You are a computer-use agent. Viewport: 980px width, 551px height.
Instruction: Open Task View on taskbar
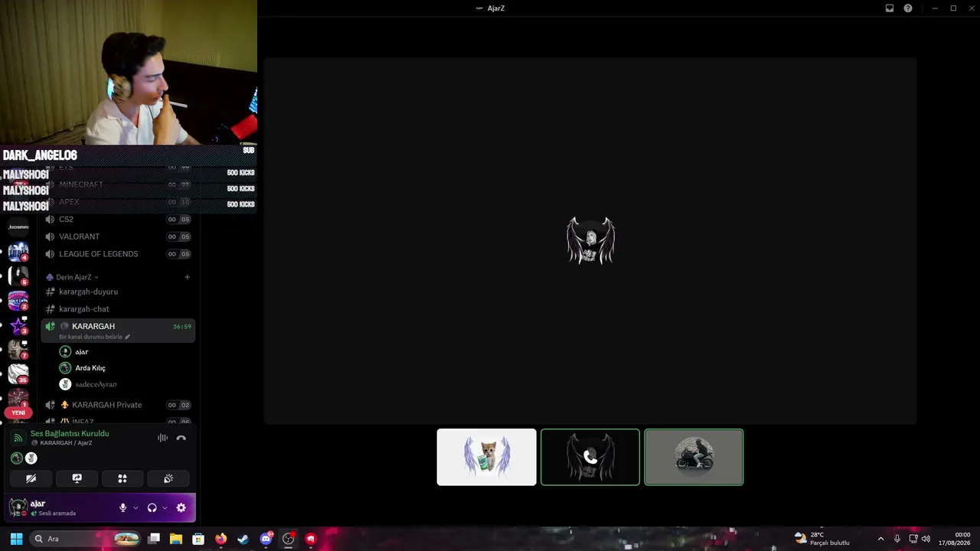(x=154, y=539)
